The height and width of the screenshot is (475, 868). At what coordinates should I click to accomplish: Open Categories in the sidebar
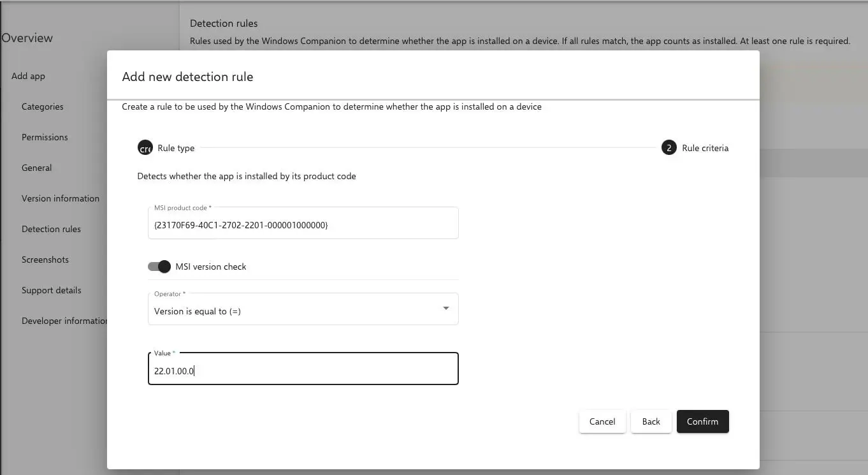(43, 106)
